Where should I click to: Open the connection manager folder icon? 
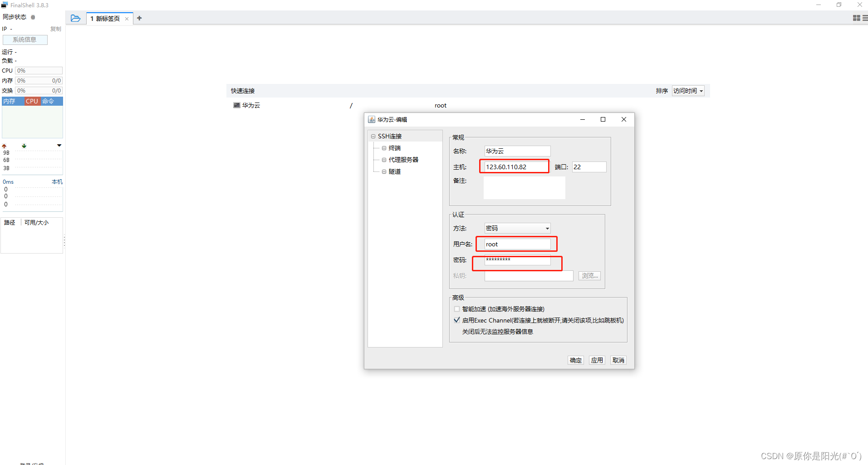pos(76,18)
